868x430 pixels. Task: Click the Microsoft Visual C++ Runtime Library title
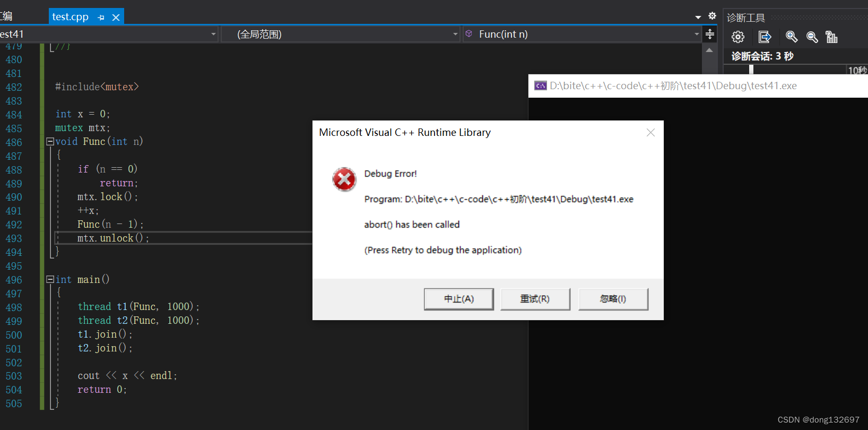405,133
